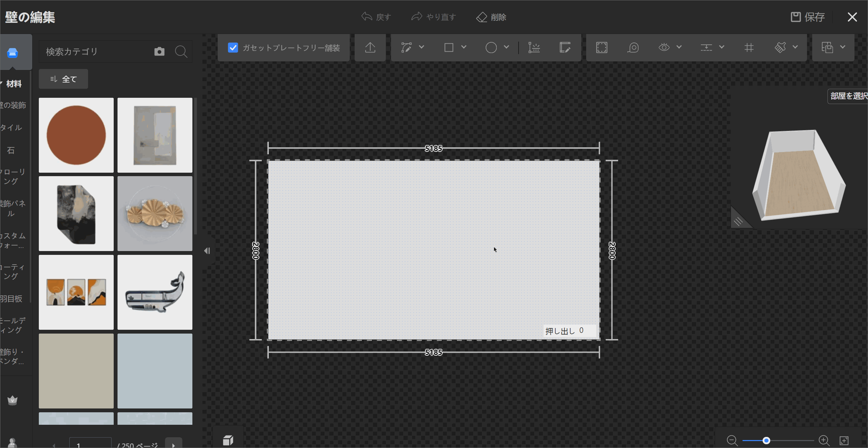This screenshot has height=448, width=868.
Task: Click the copy layout icon
Action: (827, 48)
